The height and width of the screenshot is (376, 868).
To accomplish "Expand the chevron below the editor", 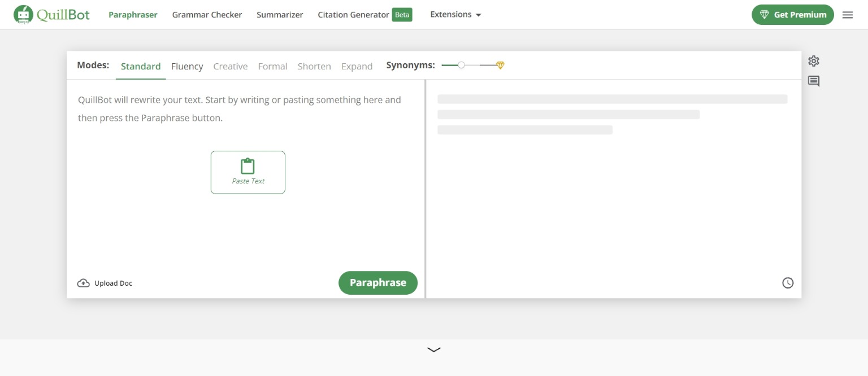I will pos(434,349).
